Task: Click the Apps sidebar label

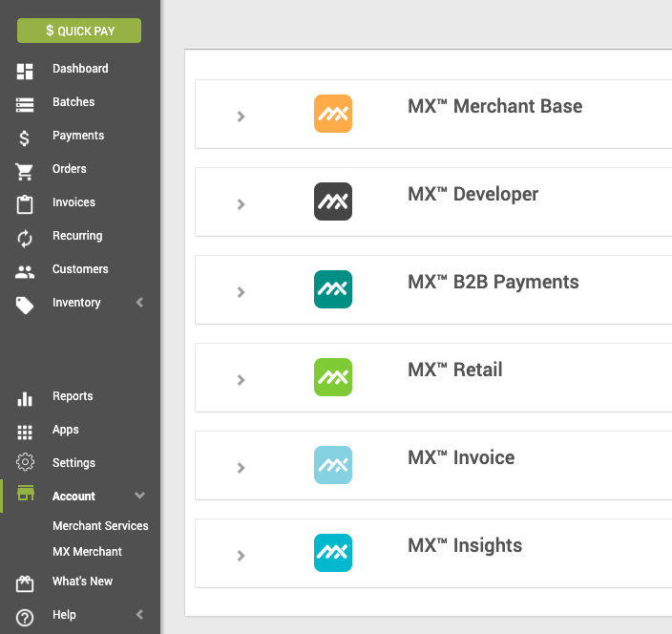Action: pyautogui.click(x=65, y=430)
